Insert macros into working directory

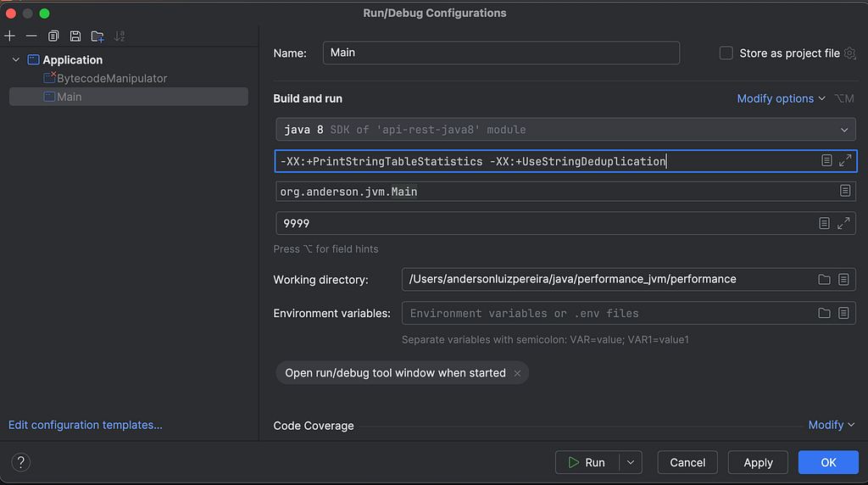coord(843,280)
